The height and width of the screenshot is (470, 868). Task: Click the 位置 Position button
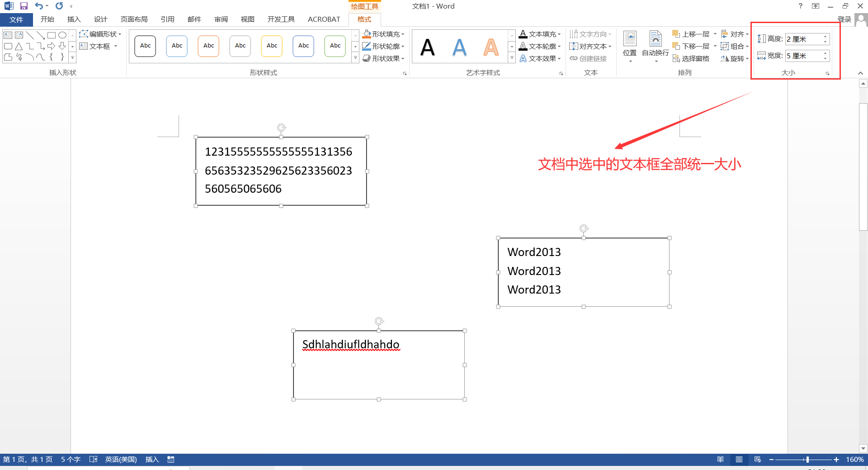[630, 47]
